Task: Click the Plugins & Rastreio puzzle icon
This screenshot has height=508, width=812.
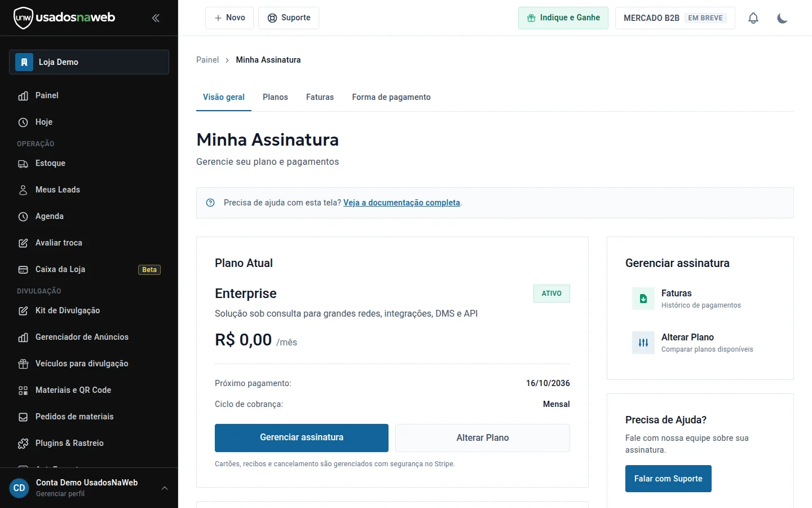Action: coord(23,444)
